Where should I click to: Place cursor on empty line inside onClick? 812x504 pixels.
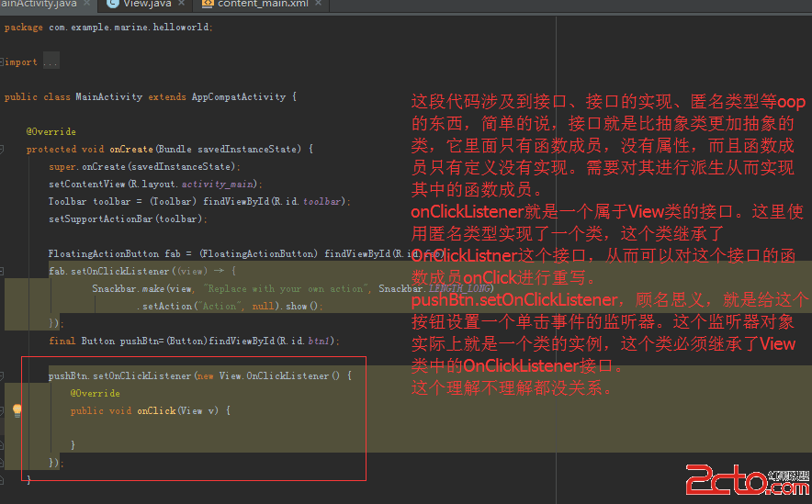(x=184, y=428)
